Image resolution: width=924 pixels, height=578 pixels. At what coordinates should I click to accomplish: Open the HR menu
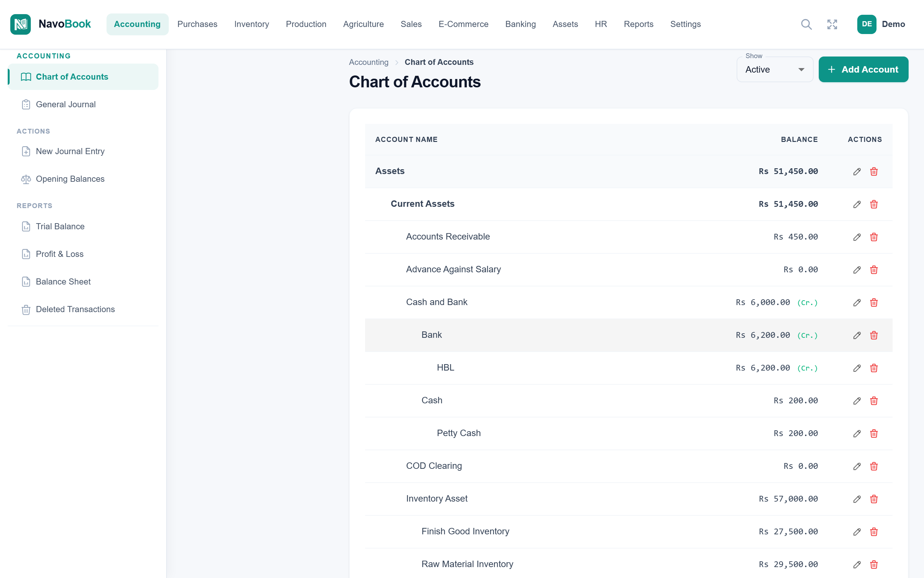[x=601, y=24]
